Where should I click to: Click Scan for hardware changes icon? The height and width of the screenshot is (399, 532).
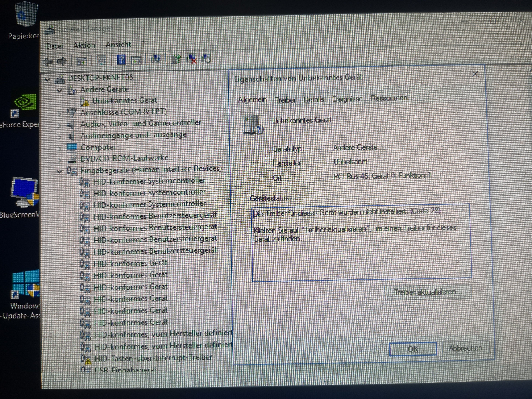coord(156,59)
